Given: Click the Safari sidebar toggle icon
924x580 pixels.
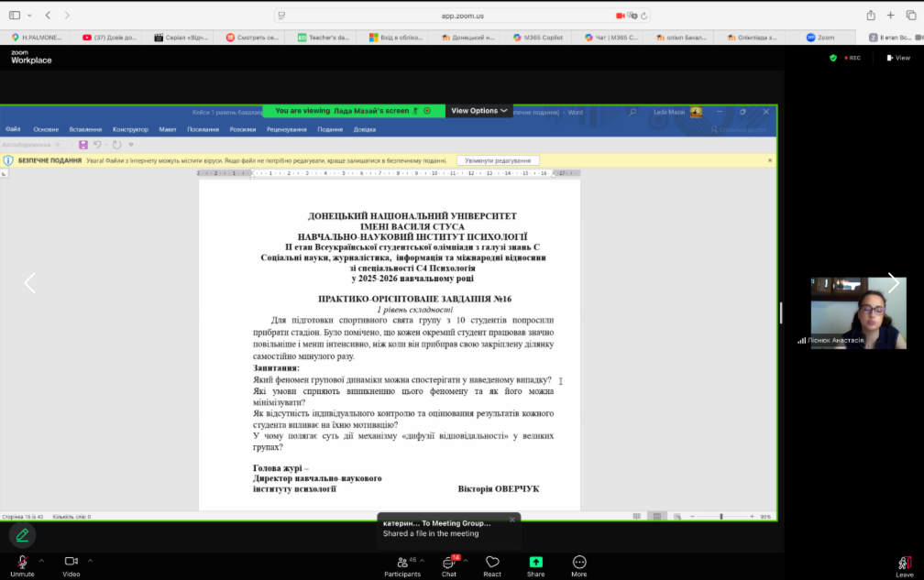Looking at the screenshot, I should click(15, 16).
